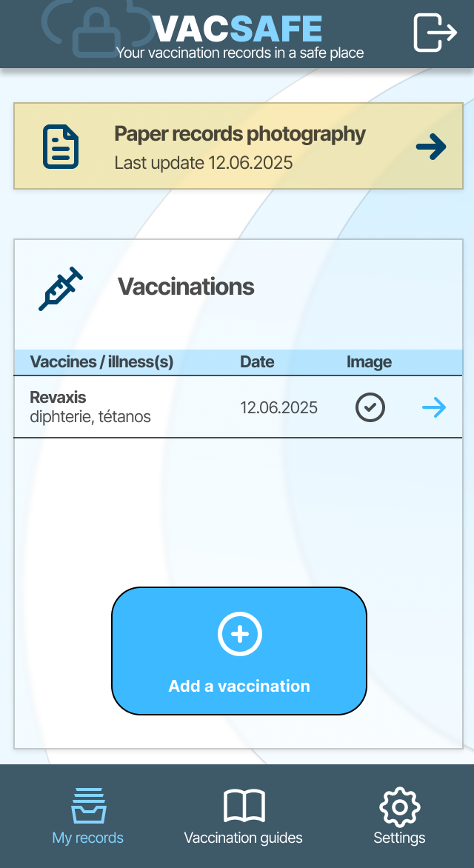The height and width of the screenshot is (868, 474).
Task: Click the Date column header
Action: tap(257, 362)
